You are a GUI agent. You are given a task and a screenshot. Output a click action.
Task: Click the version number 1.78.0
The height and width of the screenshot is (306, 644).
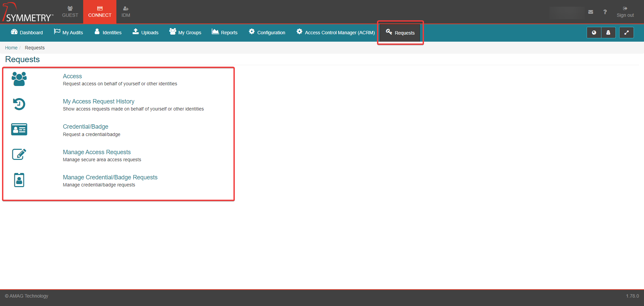(x=632, y=296)
